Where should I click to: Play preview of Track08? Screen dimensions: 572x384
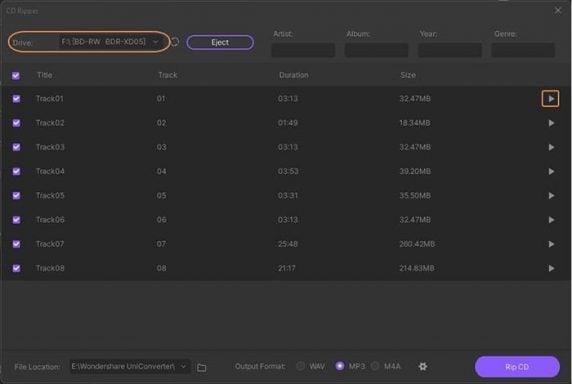pyautogui.click(x=551, y=268)
